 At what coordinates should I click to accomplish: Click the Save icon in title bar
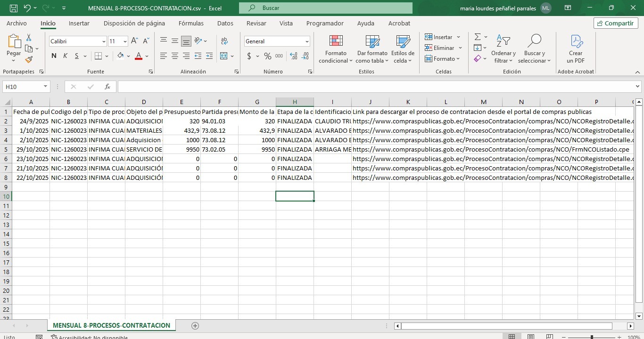coord(14,8)
